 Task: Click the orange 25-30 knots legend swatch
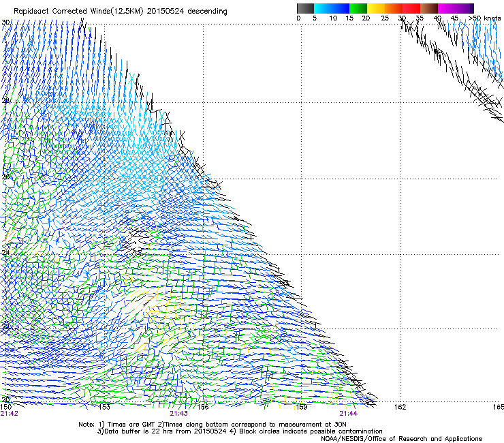pos(394,8)
